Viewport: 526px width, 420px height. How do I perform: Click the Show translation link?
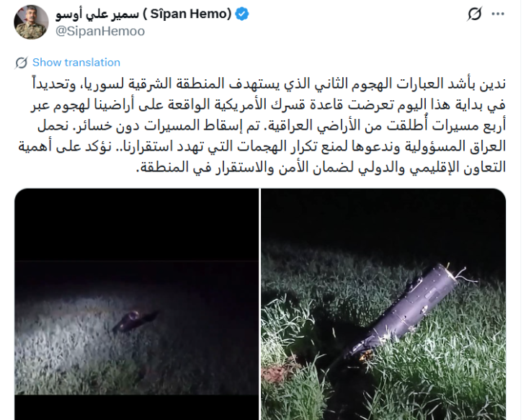[x=76, y=63]
